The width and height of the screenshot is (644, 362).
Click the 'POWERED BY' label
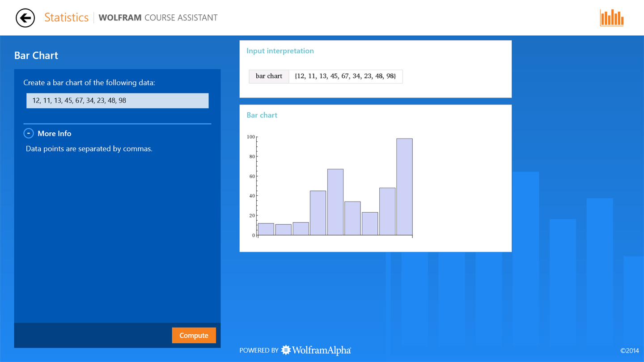259,350
